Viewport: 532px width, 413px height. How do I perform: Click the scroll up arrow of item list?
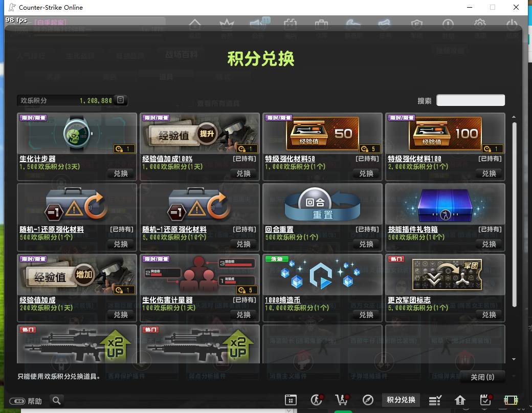pyautogui.click(x=514, y=117)
